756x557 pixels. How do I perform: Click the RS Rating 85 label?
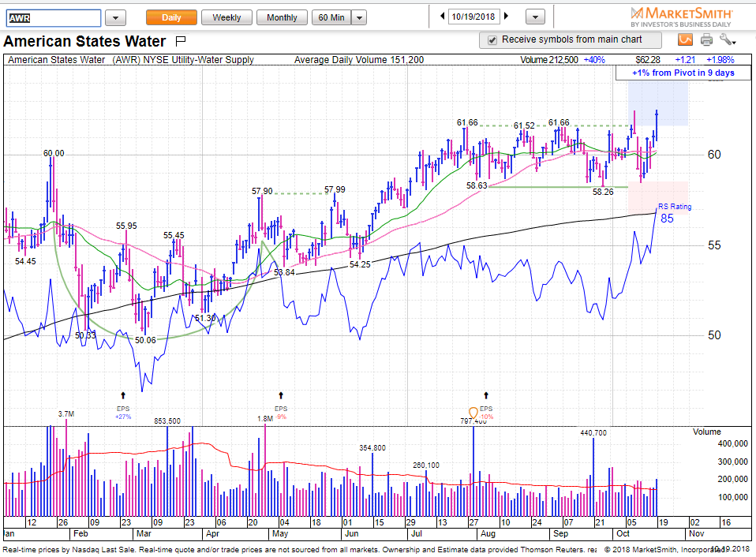[x=674, y=212]
